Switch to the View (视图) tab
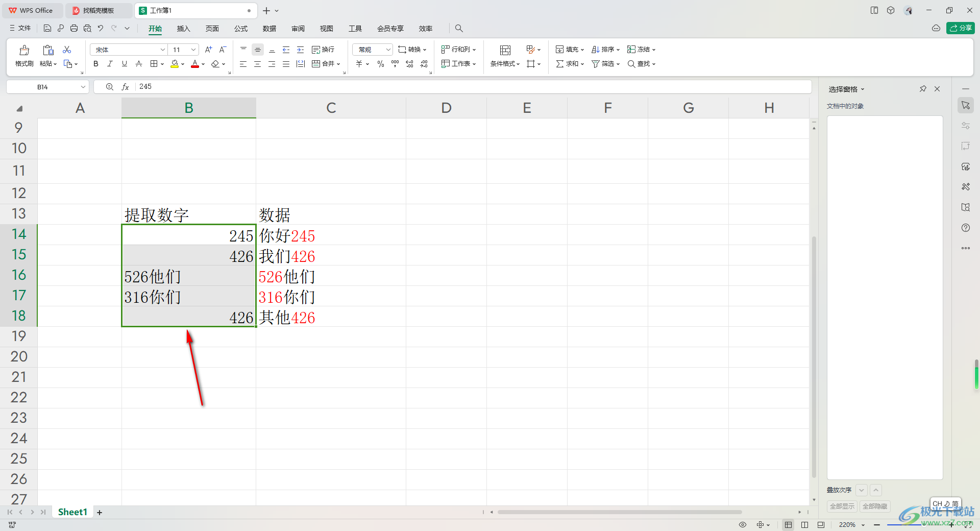Screen dimensions: 980x531 click(x=326, y=29)
